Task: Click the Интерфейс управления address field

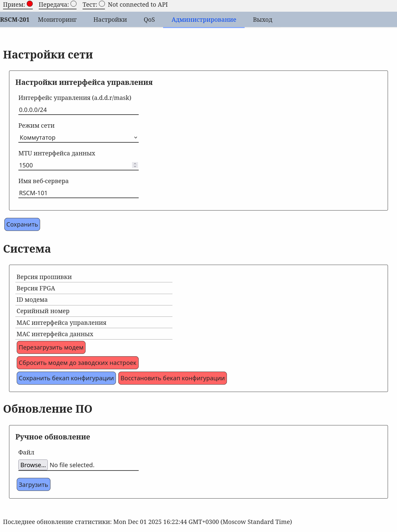Action: [x=78, y=110]
